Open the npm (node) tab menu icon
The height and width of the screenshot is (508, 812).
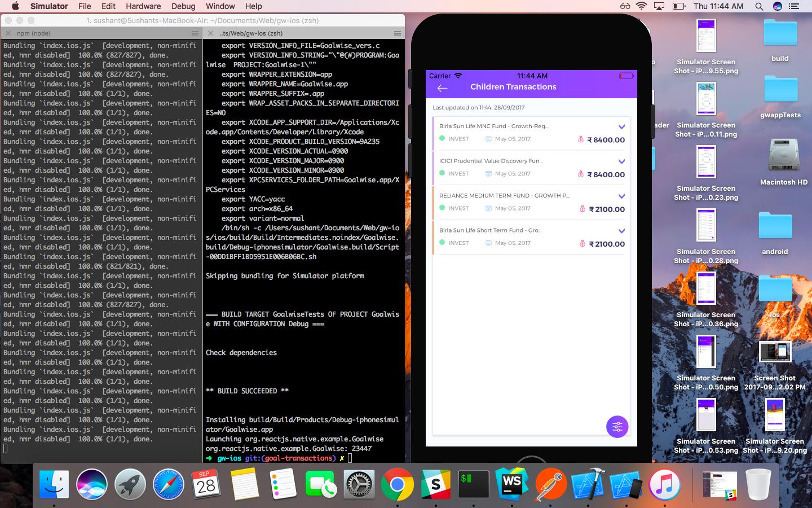[195, 33]
